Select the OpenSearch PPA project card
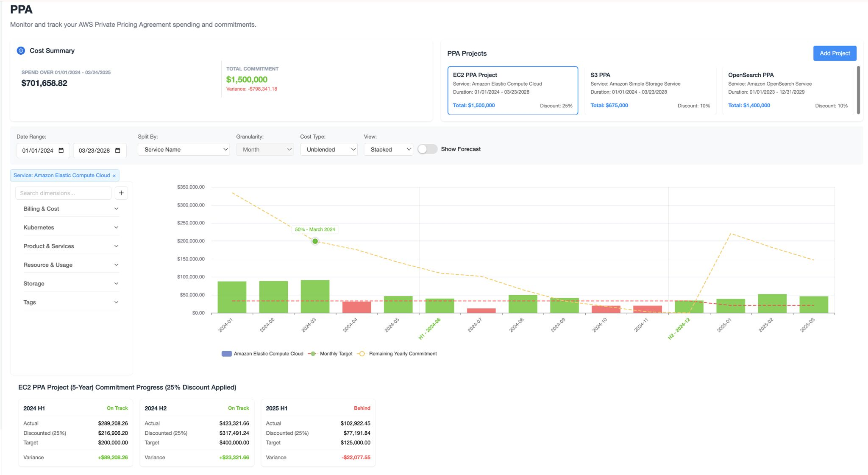The height and width of the screenshot is (475, 868). [x=788, y=90]
